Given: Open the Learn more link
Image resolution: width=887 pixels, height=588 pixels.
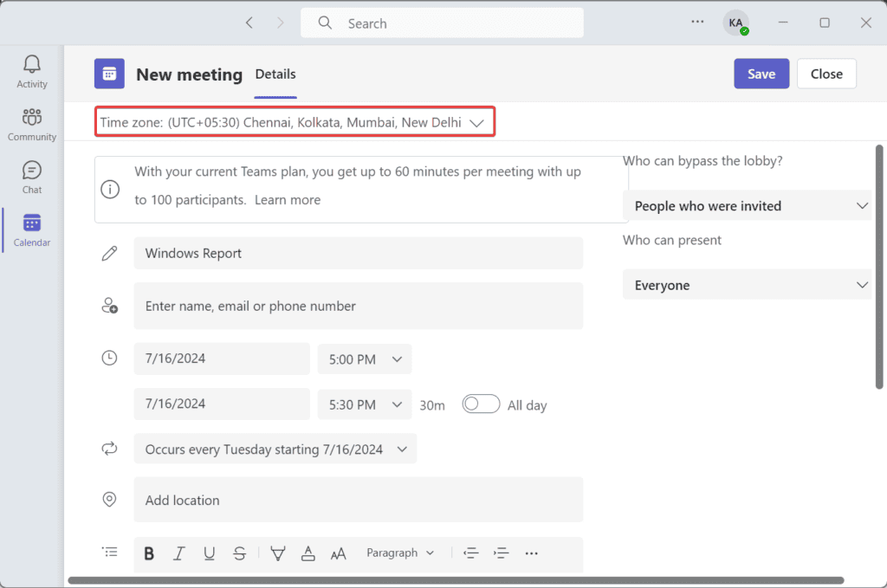Looking at the screenshot, I should (288, 199).
